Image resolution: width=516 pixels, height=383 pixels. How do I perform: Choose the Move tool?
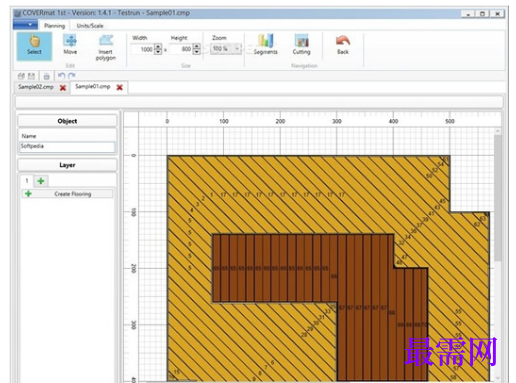[70, 44]
